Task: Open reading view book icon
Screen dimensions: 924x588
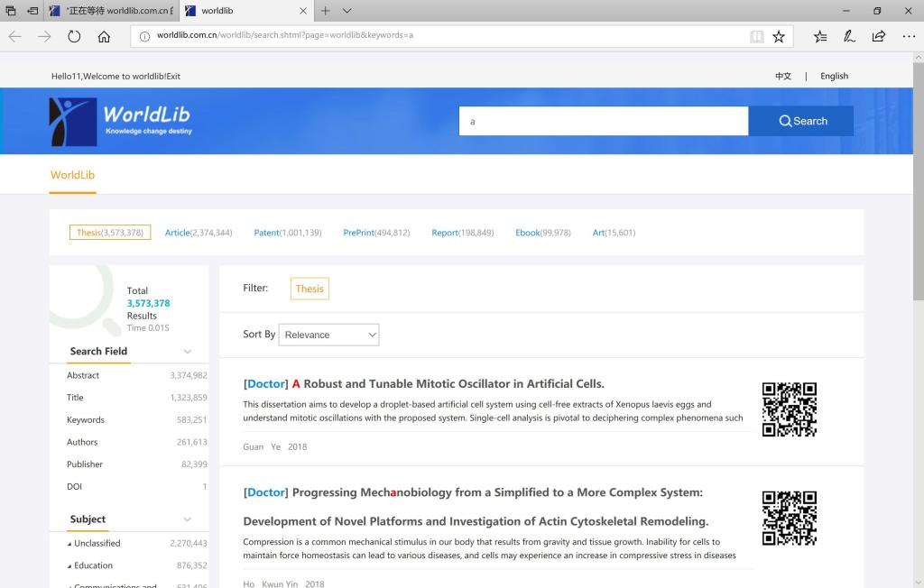Action: click(756, 36)
